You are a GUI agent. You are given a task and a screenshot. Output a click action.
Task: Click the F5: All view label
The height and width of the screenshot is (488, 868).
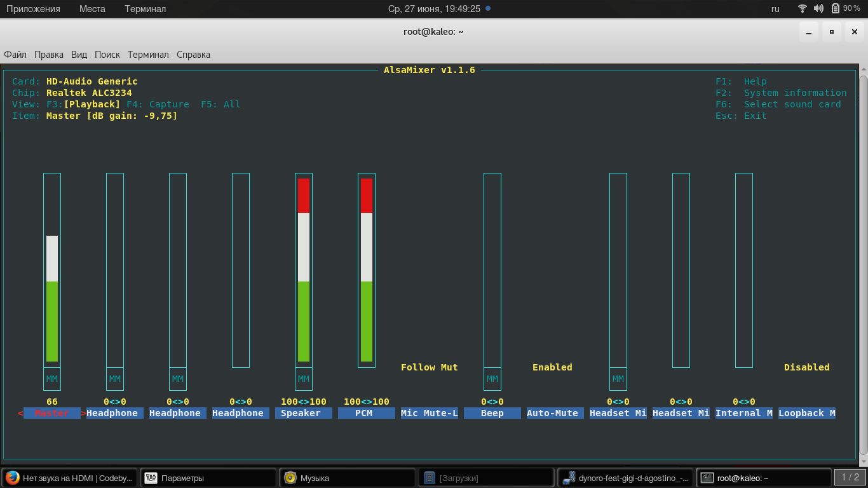click(x=220, y=104)
